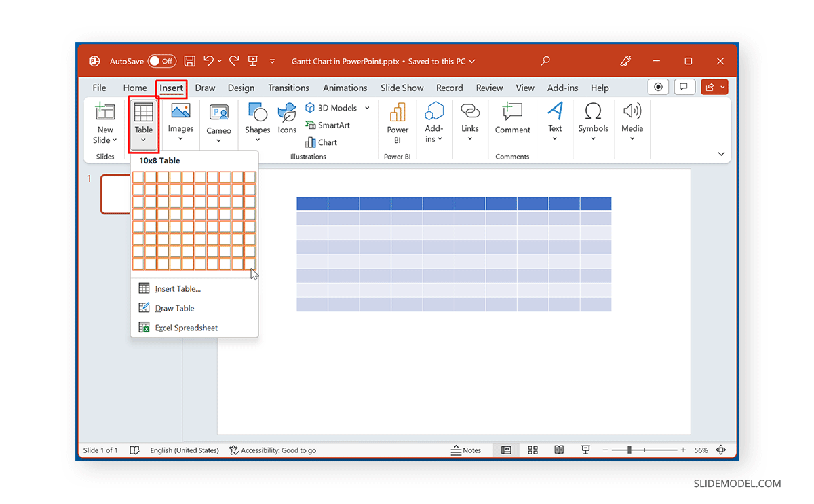
Task: Click Accessibility: Good to go status
Action: [273, 450]
